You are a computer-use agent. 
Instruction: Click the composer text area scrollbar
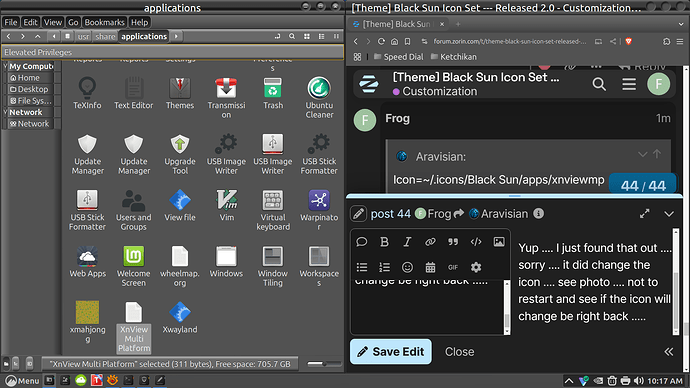506,308
